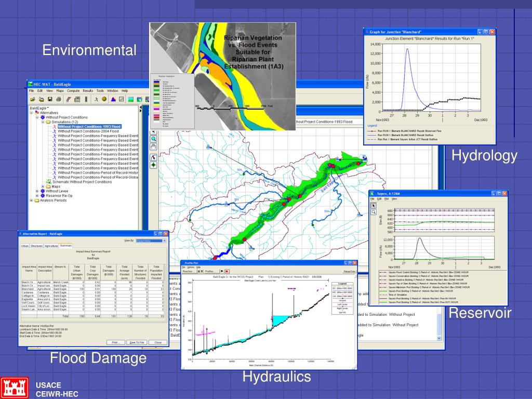Open Help menu in HEC-WAT
This screenshot has height=399, width=532.
pos(125,91)
